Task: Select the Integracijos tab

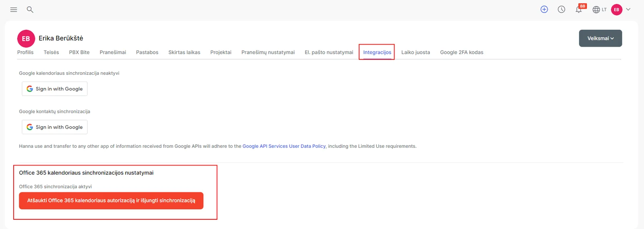Action: pos(377,52)
